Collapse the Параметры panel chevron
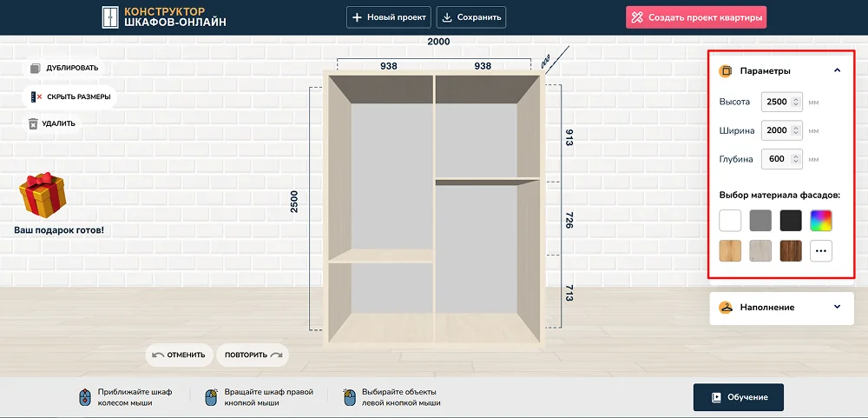The image size is (868, 418). pyautogui.click(x=837, y=70)
